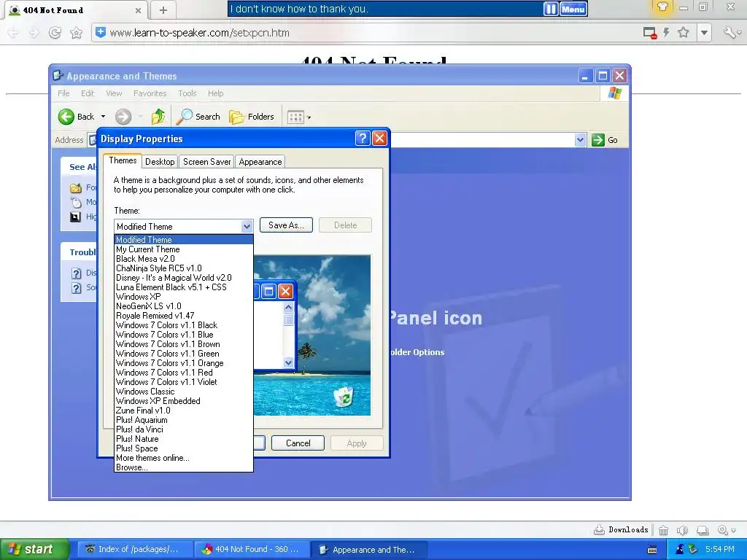The width and height of the screenshot is (747, 560).
Task: Open the Help menu
Action: click(x=215, y=93)
